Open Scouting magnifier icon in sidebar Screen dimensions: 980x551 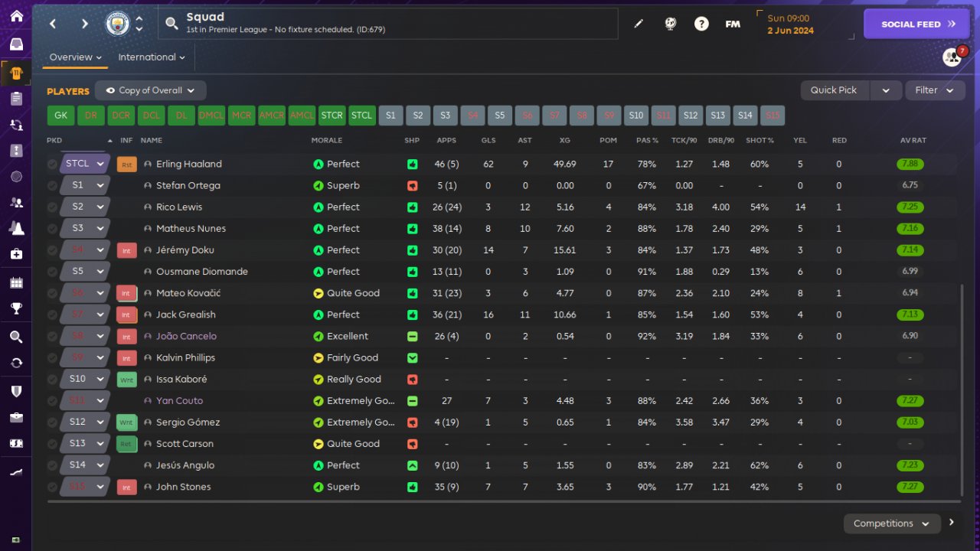click(16, 337)
